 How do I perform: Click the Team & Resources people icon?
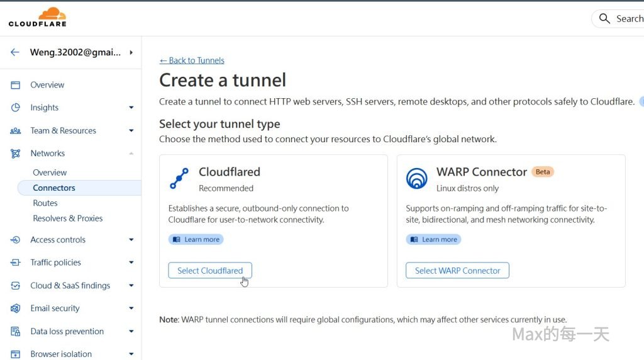[16, 131]
